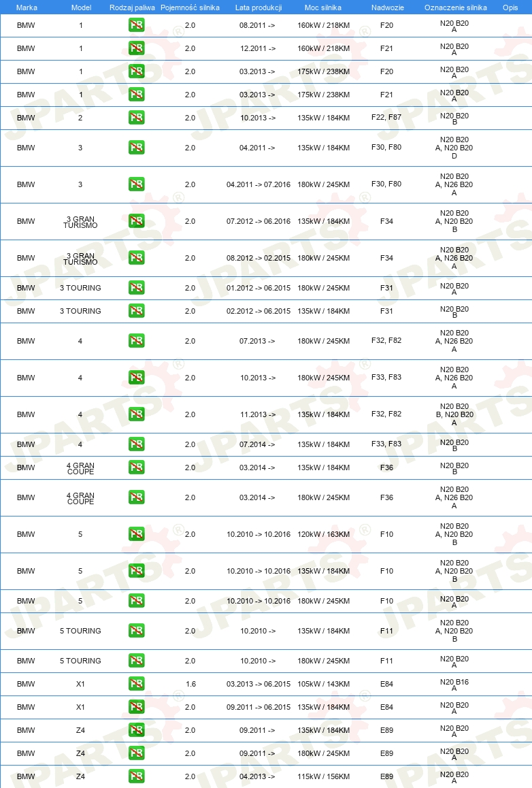
Task: Click the Moc silnika column header
Action: tap(323, 7)
